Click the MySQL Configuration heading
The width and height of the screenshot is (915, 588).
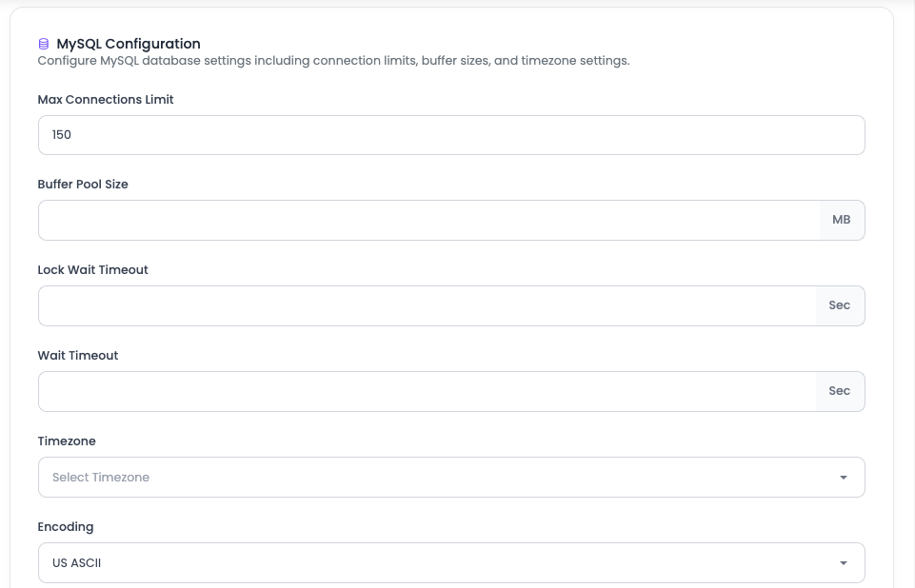129,43
